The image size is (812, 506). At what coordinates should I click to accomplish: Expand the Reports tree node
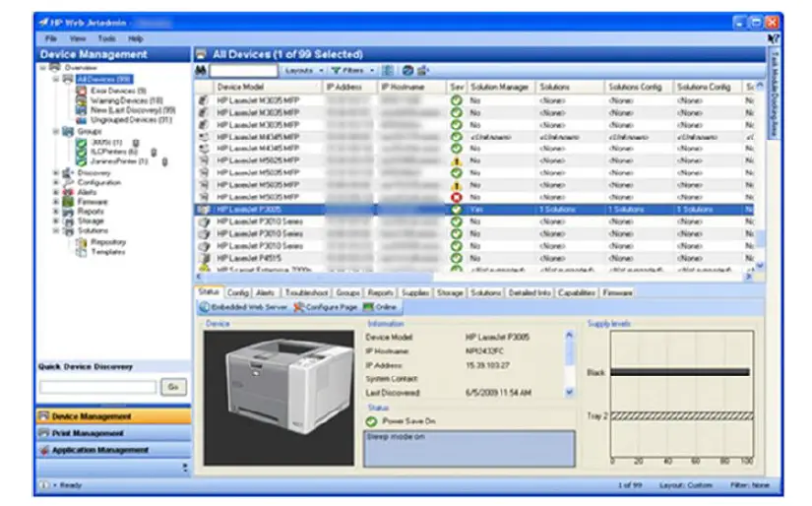pos(56,212)
